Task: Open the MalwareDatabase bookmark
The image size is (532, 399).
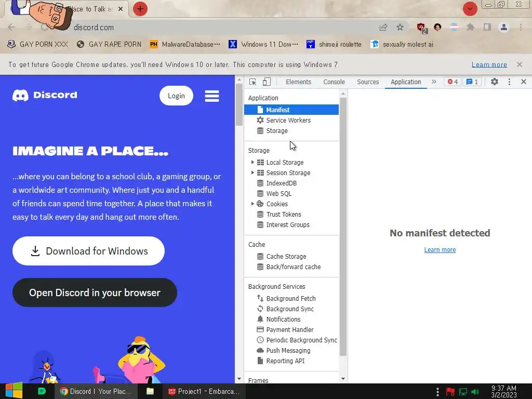Action: (x=185, y=45)
